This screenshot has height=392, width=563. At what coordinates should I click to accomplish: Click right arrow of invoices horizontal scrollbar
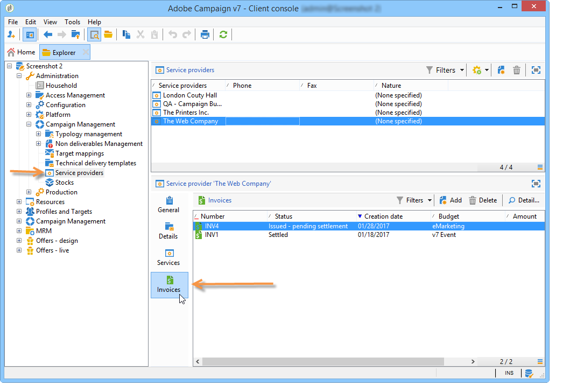(473, 361)
